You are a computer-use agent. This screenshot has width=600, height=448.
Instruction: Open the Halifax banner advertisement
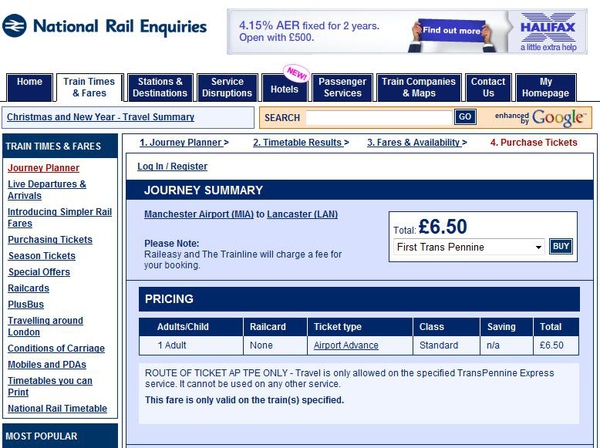pos(407,32)
